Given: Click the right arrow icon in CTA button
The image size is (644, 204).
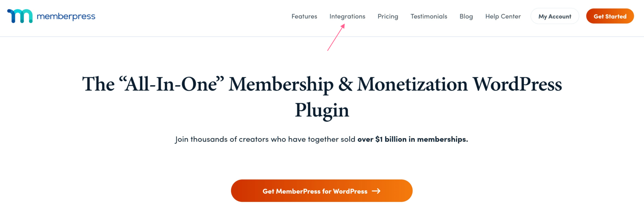Looking at the screenshot, I should coord(376,191).
